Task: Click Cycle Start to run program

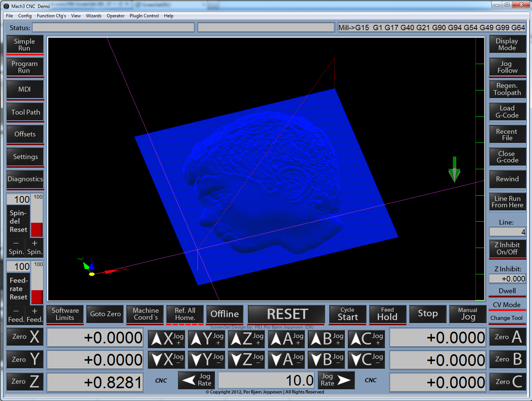Action: click(348, 314)
